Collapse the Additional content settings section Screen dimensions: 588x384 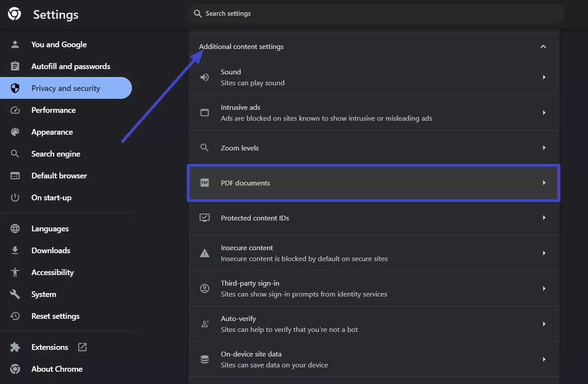543,47
